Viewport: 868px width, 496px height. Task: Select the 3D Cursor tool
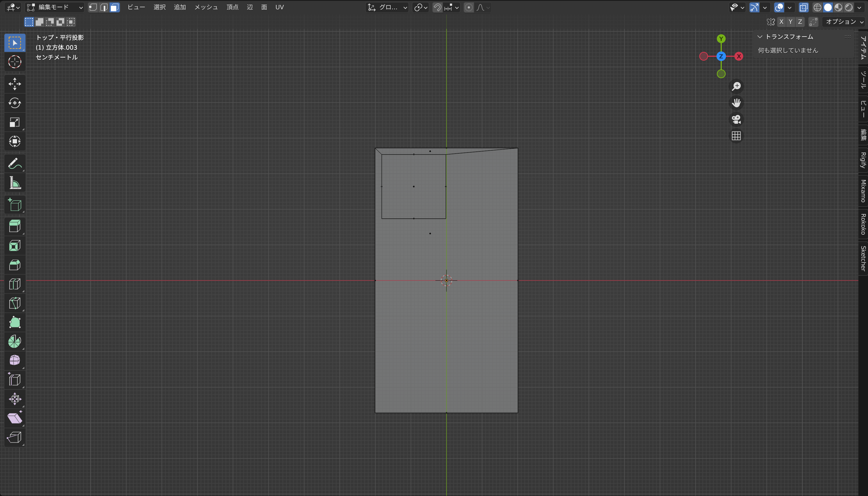[15, 62]
